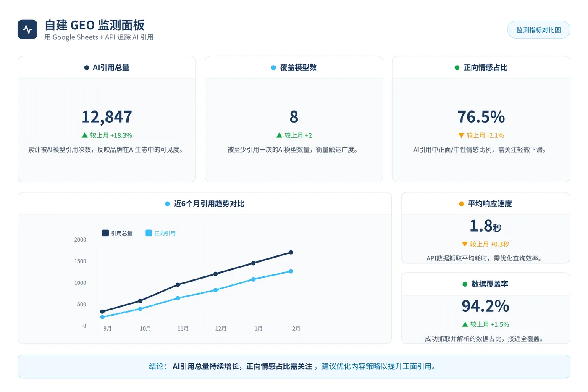Click the 正向引用 data point for 2月
Viewport: 588px width, 392px height.
(x=291, y=271)
